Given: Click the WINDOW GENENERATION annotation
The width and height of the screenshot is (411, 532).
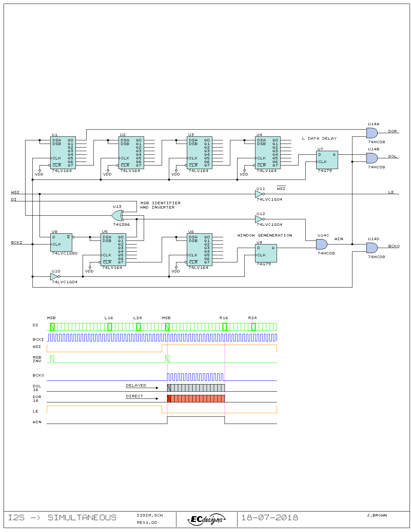Looking at the screenshot, I should [x=265, y=235].
